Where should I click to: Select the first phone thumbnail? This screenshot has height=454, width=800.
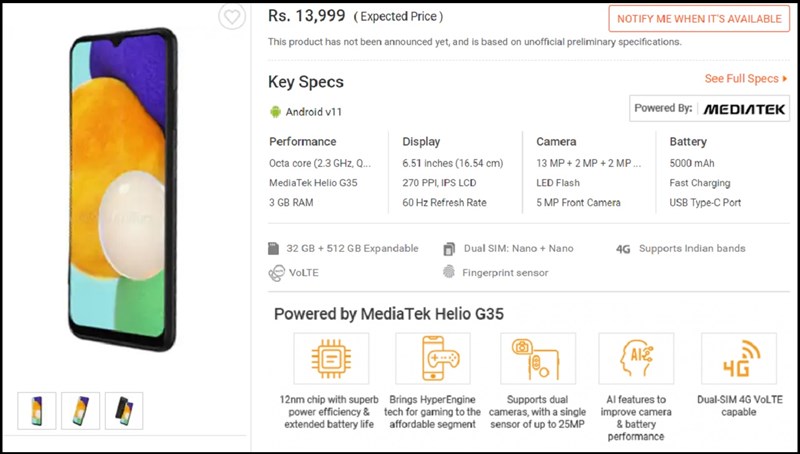pyautogui.click(x=36, y=411)
